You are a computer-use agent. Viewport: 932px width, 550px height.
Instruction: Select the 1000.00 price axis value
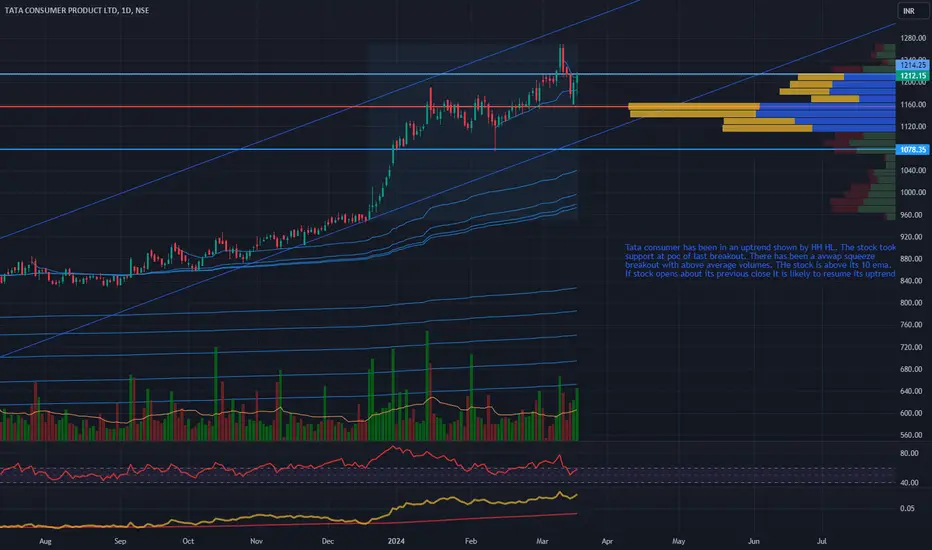913,193
